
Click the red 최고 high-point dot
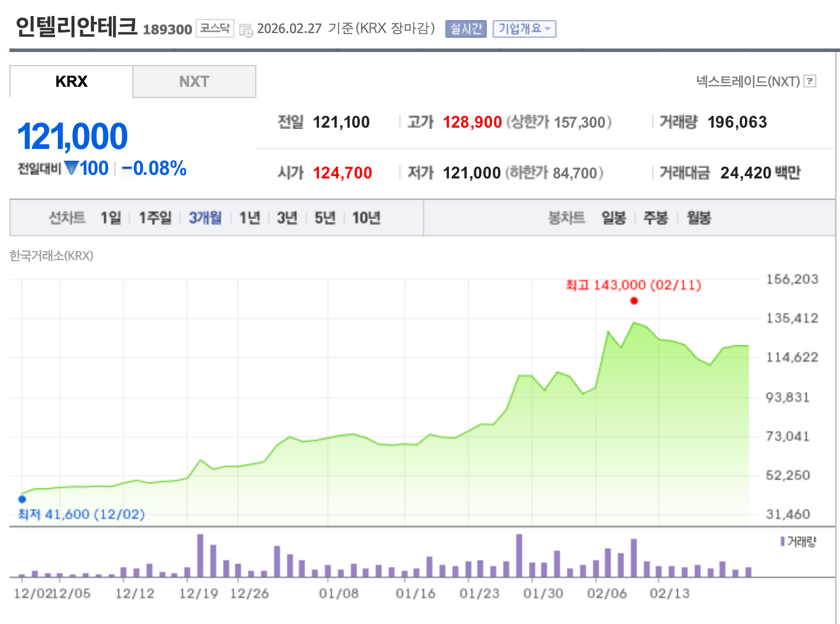pos(634,301)
